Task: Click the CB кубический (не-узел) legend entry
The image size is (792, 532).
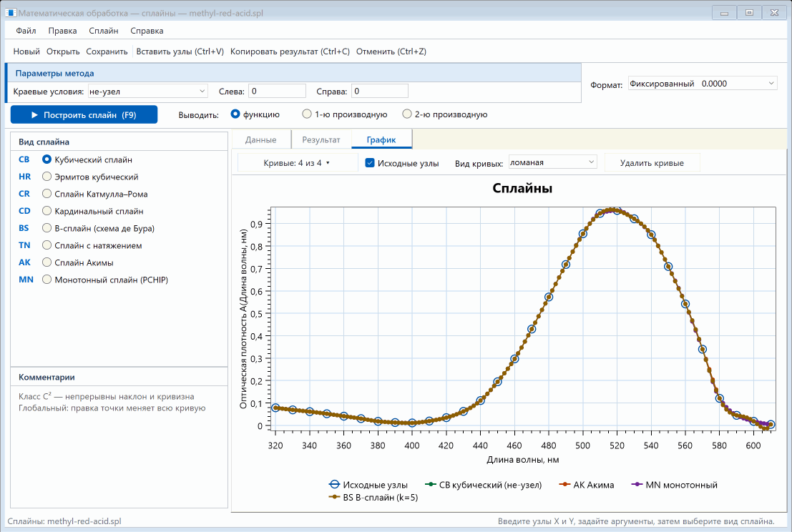Action: pos(484,485)
